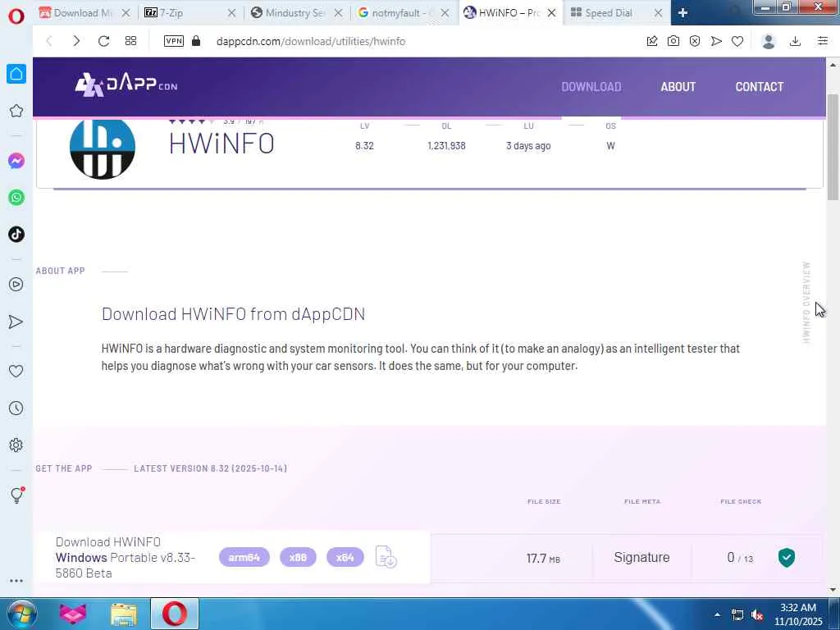Click the HWiNFO round app logo
Image resolution: width=840 pixels, height=630 pixels.
(103, 148)
